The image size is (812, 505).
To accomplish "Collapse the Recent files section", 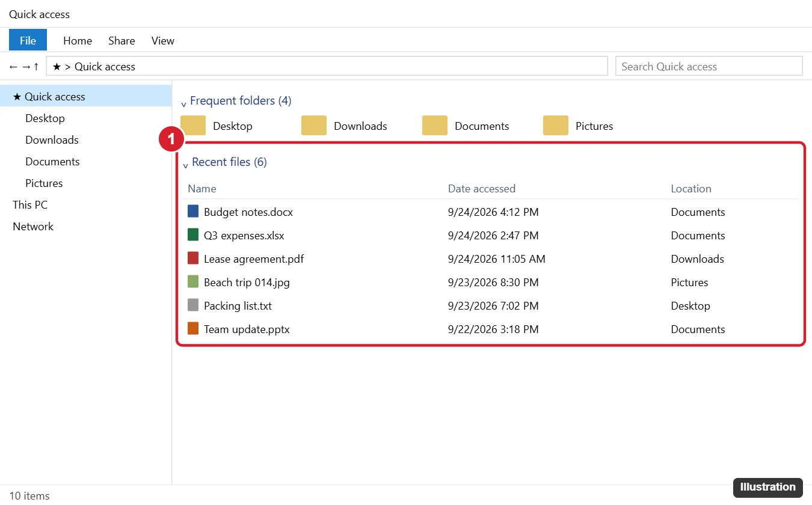I will pyautogui.click(x=186, y=165).
